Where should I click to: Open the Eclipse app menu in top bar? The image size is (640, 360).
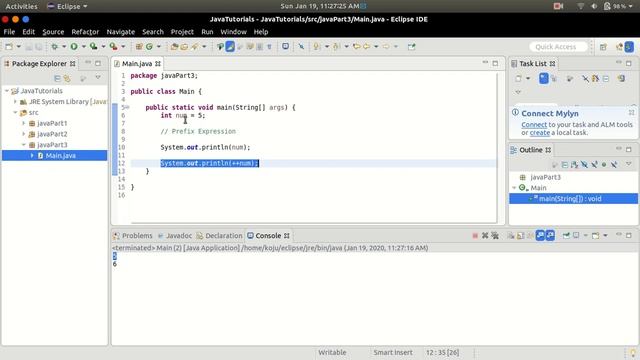point(67,6)
